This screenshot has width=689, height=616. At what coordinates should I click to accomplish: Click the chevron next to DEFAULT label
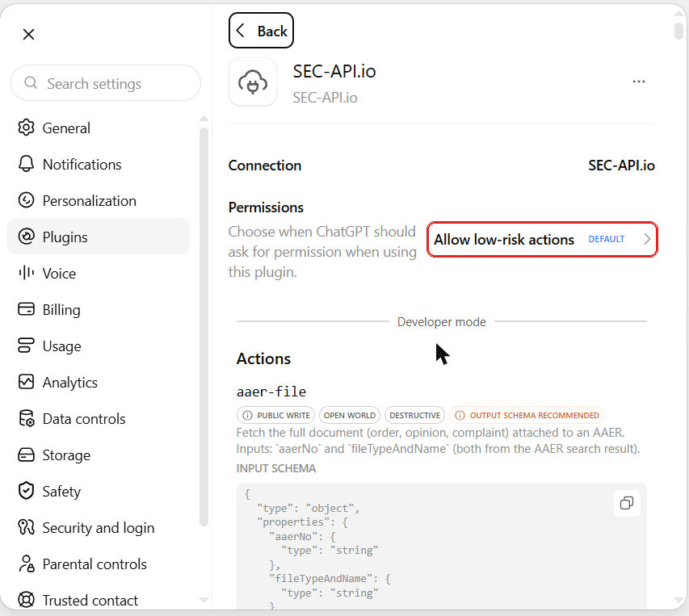coord(647,239)
